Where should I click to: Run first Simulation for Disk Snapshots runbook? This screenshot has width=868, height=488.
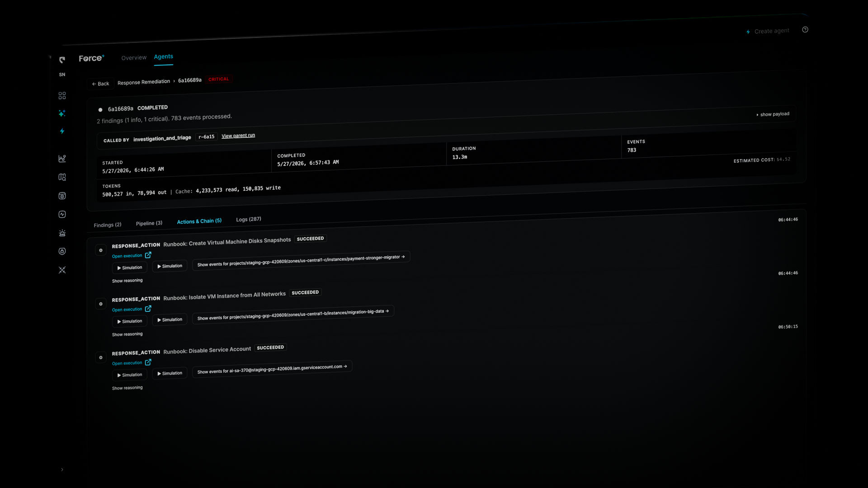tap(130, 268)
